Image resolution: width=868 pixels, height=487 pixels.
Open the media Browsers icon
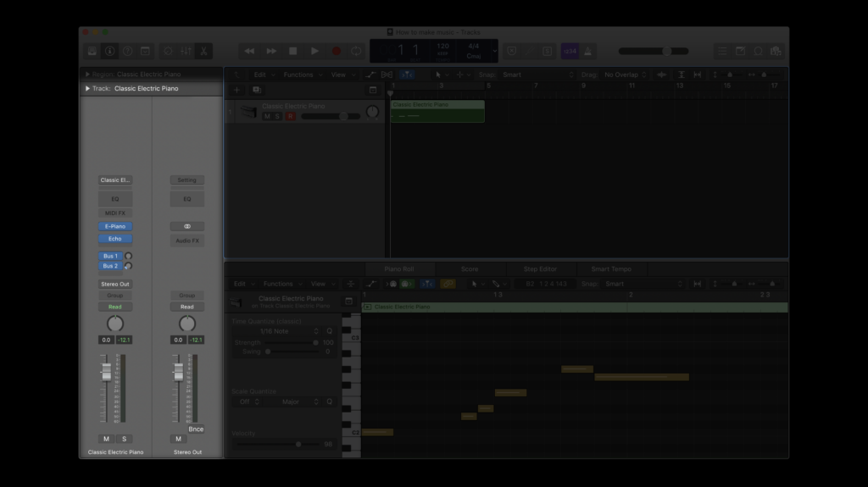(x=776, y=51)
